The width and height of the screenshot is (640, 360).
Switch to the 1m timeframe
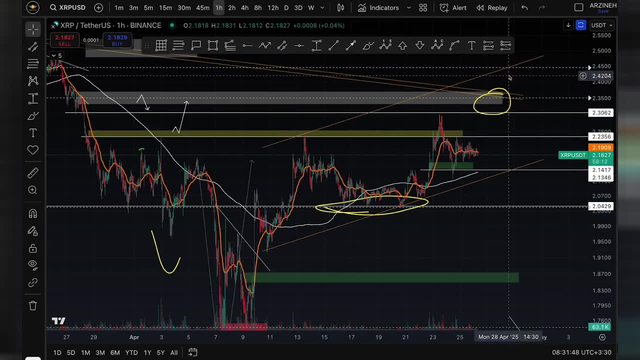[119, 8]
